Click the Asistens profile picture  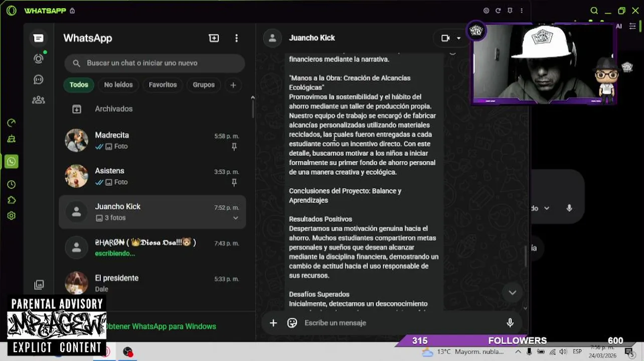pyautogui.click(x=76, y=176)
